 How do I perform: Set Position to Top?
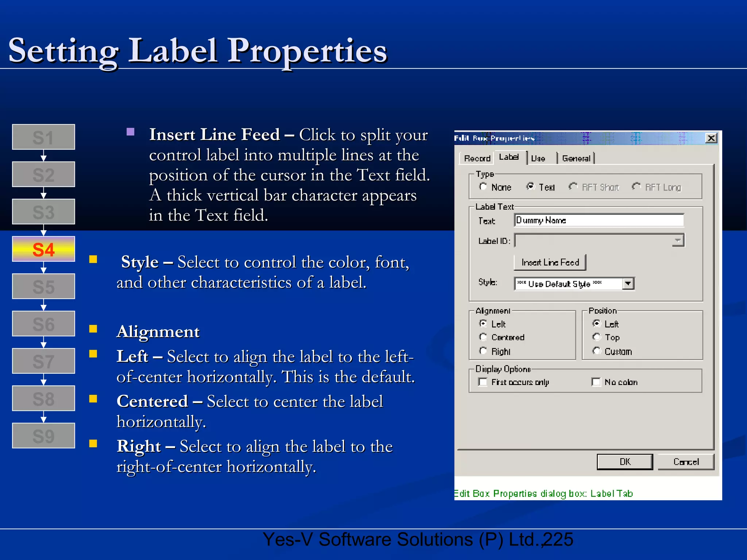click(597, 337)
